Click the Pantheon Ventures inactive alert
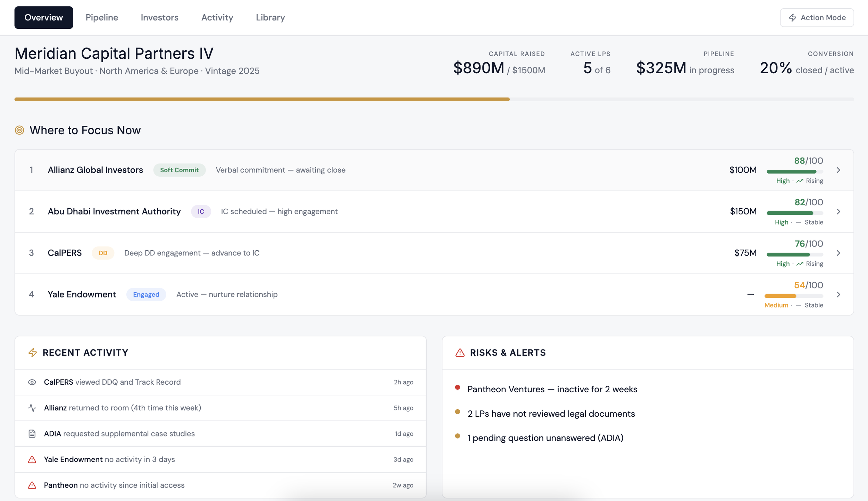 tap(552, 389)
